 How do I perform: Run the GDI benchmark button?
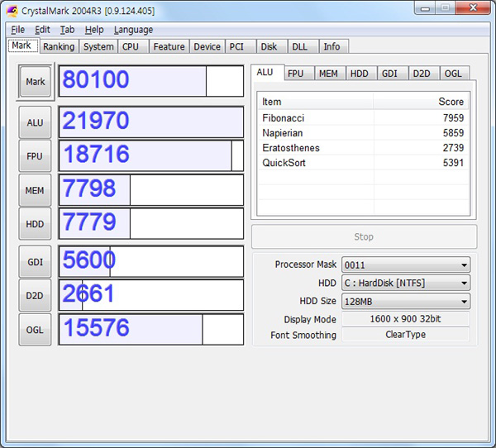[35, 262]
